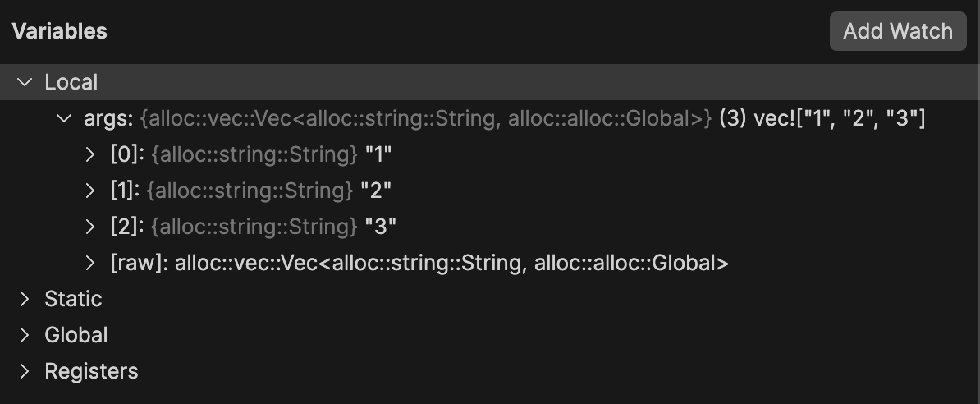The image size is (980, 404).
Task: Click the Variables panel title
Action: 59,31
